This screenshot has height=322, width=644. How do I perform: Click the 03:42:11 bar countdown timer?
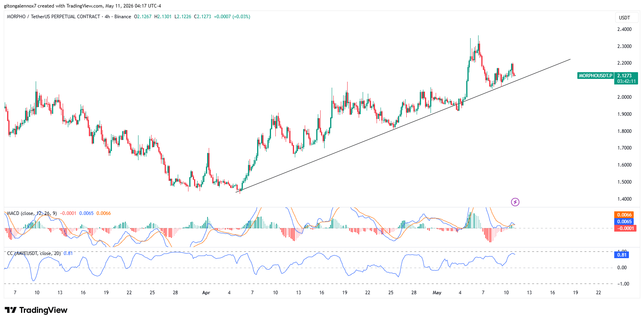tap(626, 81)
